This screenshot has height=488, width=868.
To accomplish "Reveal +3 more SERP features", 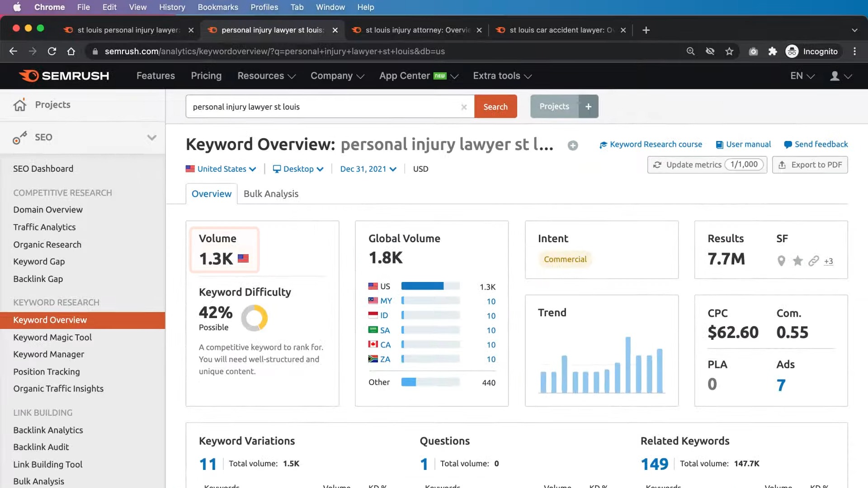I will coord(829,262).
